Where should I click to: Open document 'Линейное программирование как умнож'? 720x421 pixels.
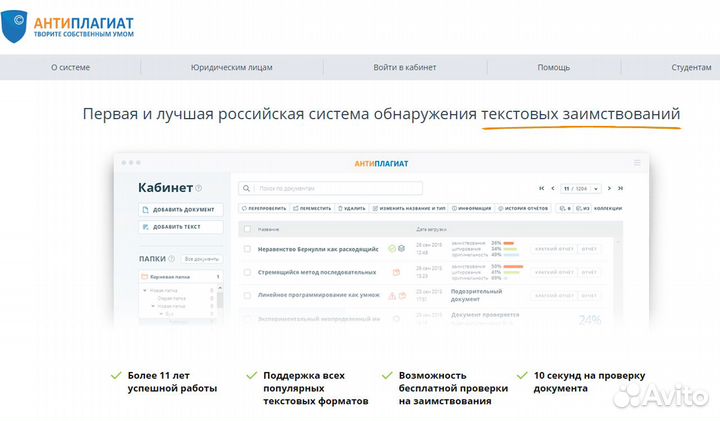click(319, 295)
